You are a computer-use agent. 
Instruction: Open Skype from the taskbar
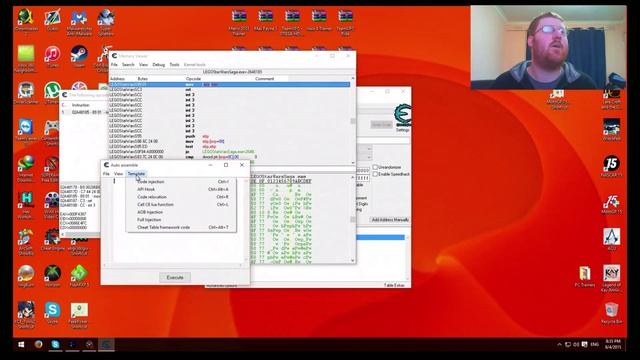click(x=55, y=344)
